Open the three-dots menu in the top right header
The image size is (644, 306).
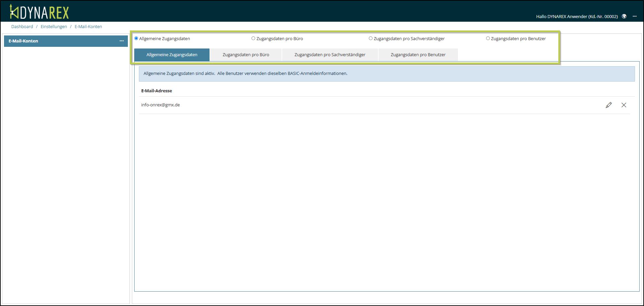pos(635,16)
